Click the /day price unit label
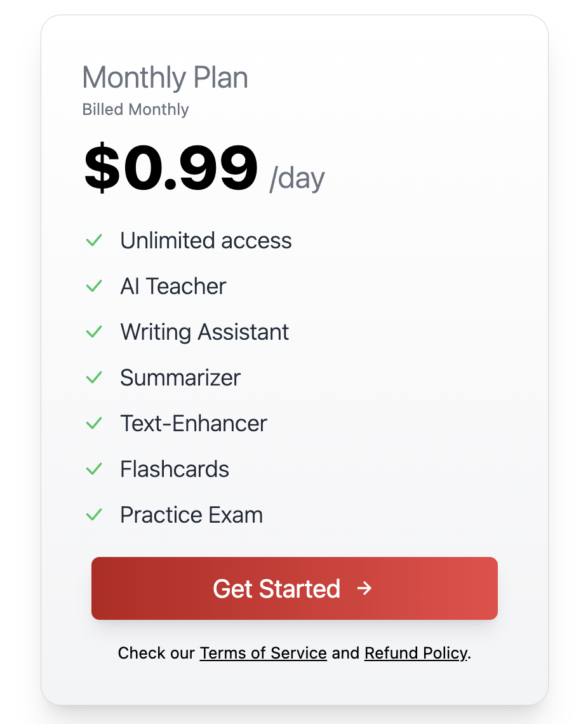Image resolution: width=588 pixels, height=724 pixels. (297, 178)
